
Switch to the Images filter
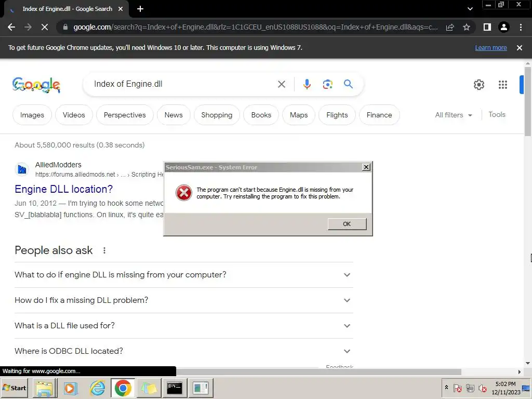pos(32,115)
